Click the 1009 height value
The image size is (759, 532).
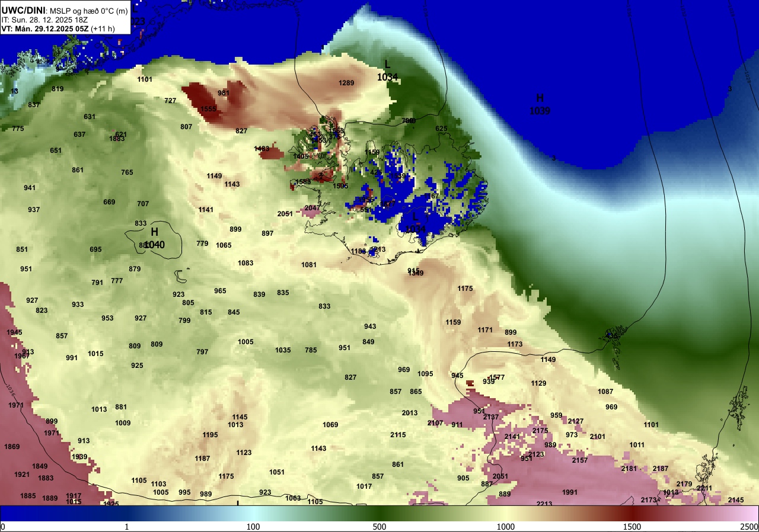tap(123, 423)
